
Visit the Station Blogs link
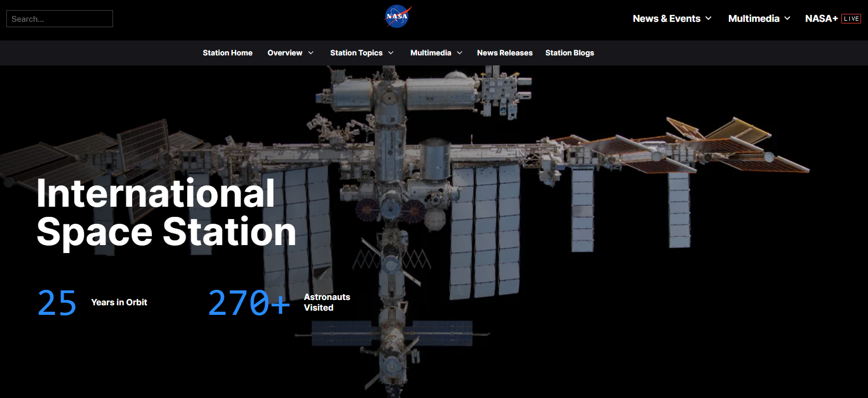point(569,53)
